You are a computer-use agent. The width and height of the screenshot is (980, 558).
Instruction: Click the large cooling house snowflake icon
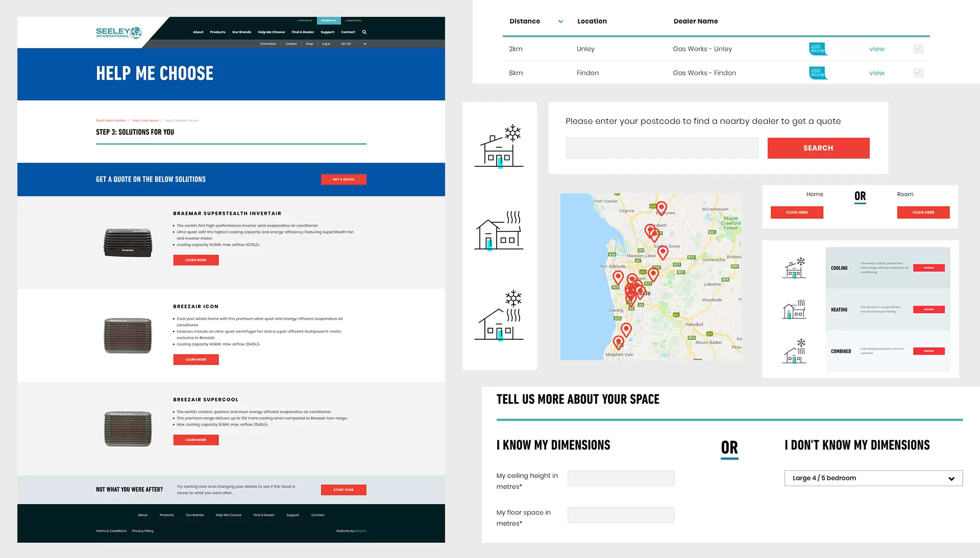tap(499, 146)
